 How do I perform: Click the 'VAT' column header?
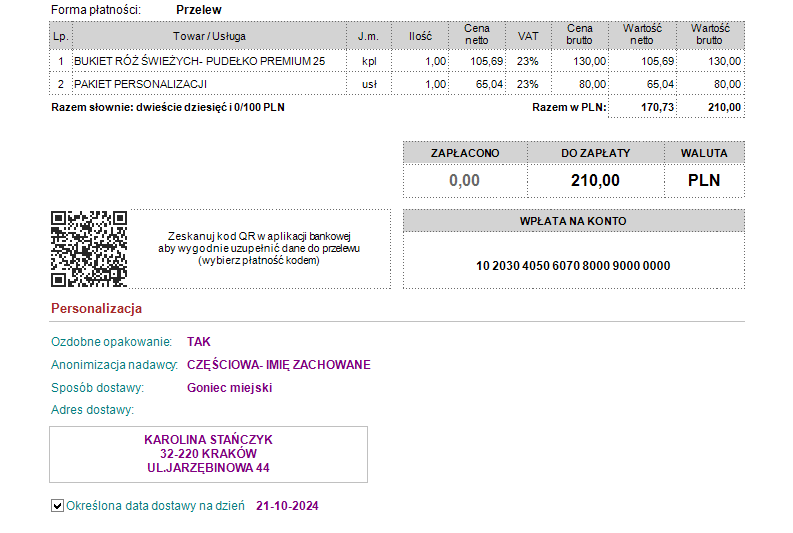(x=527, y=36)
